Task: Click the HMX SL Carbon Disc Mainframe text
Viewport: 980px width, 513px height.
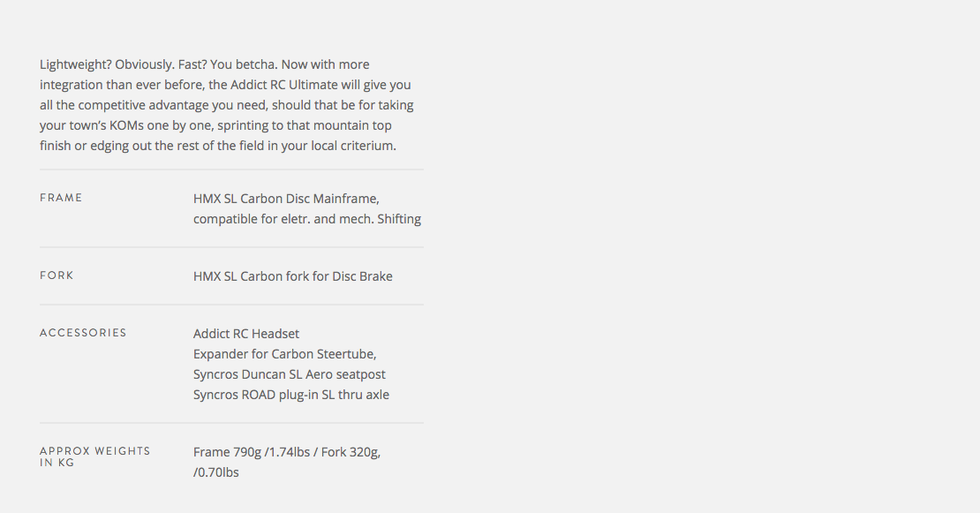Action: tap(286, 199)
